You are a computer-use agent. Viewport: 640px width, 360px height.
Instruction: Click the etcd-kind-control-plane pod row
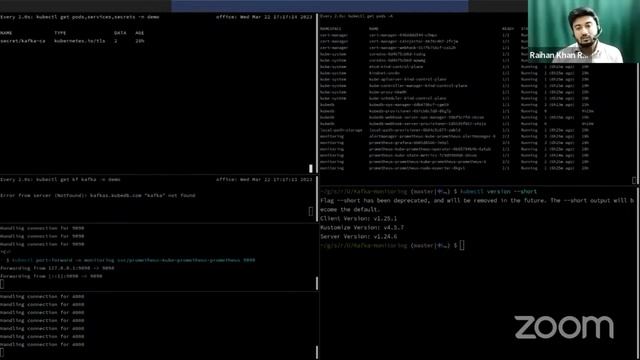[x=454, y=67]
